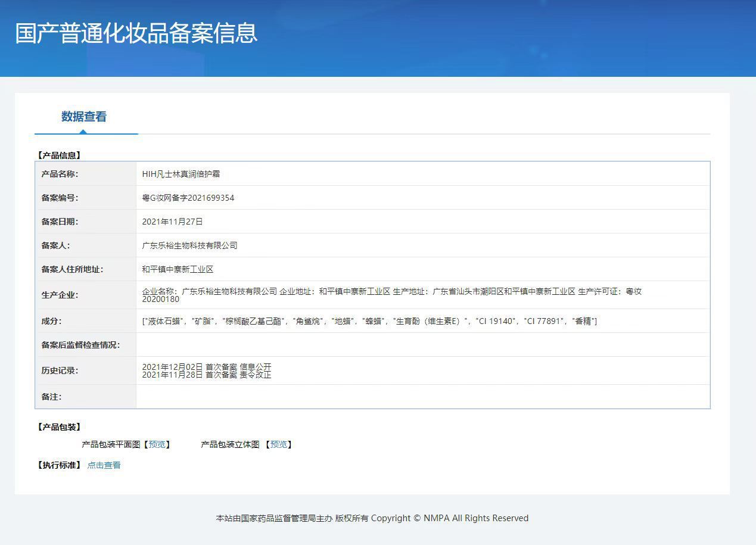Click 点击查看 next to 执行标准
The width and height of the screenshot is (756, 545).
coord(104,465)
